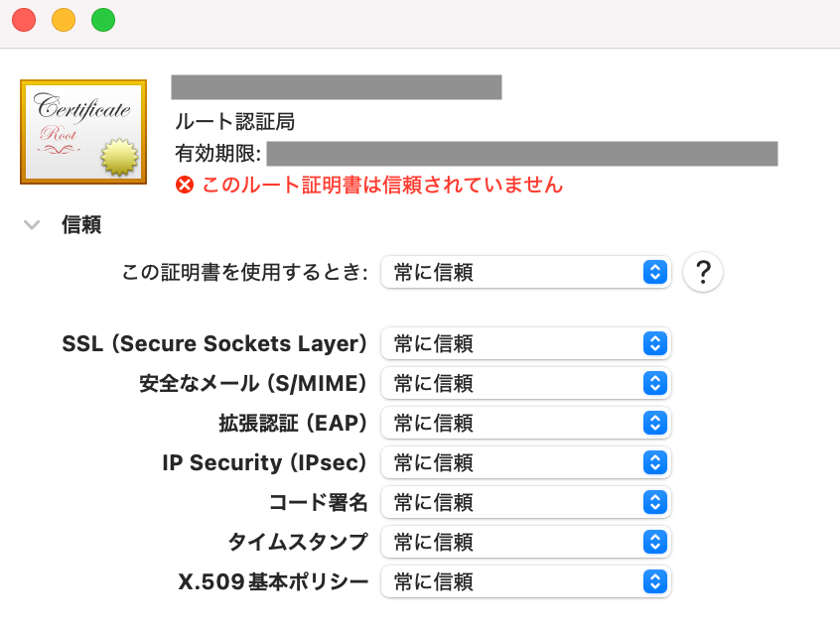The image size is (840, 631).
Task: Click the root certificate icon
Action: [83, 132]
